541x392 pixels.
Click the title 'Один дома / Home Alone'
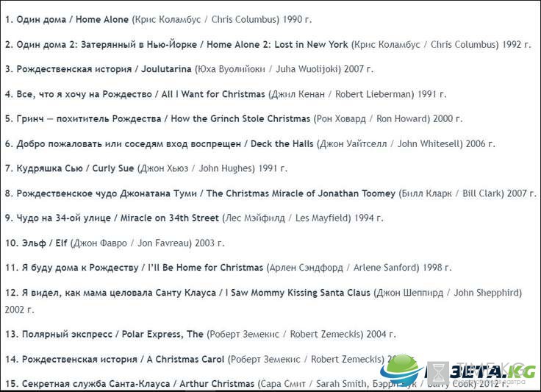(73, 19)
